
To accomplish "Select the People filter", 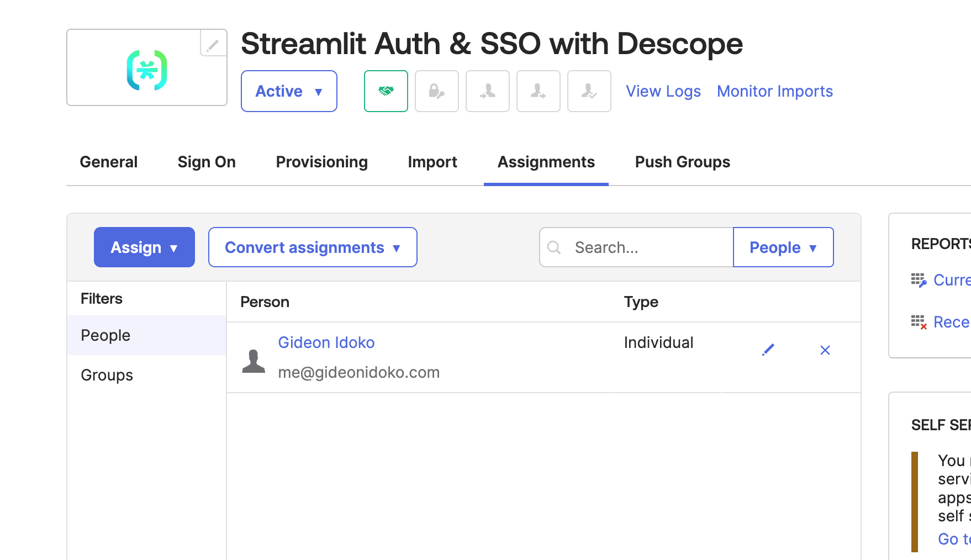I will (x=147, y=335).
